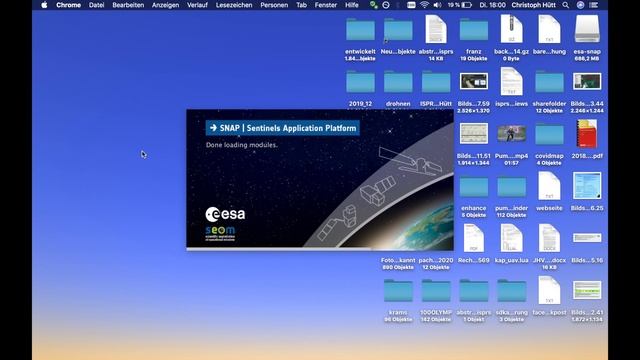Click the Foto...kannt folder label
Image resolution: width=640 pixels, height=360 pixels.
tap(398, 260)
